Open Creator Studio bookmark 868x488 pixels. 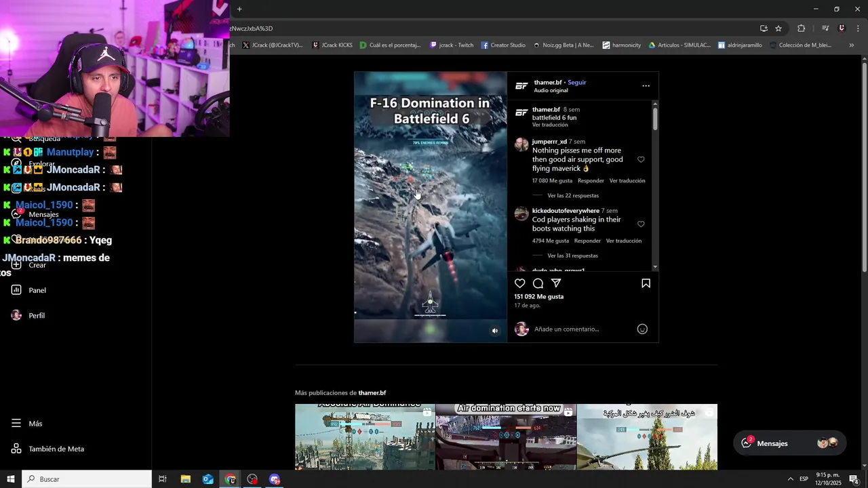pos(503,45)
